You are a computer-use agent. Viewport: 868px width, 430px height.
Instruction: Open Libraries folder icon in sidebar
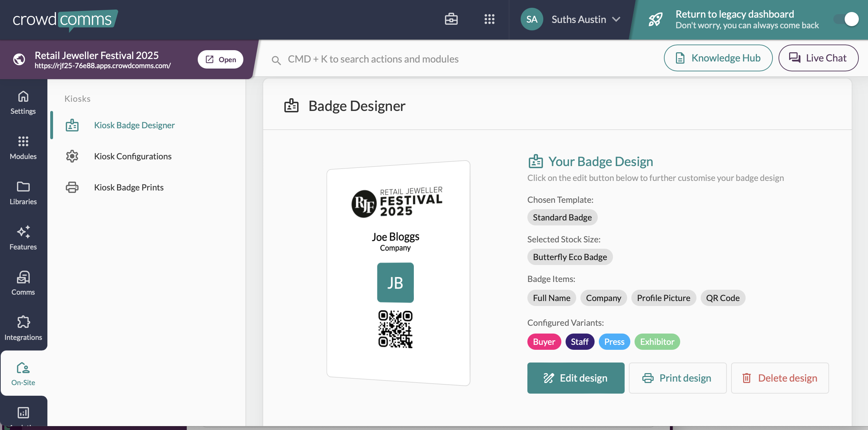[x=23, y=193]
